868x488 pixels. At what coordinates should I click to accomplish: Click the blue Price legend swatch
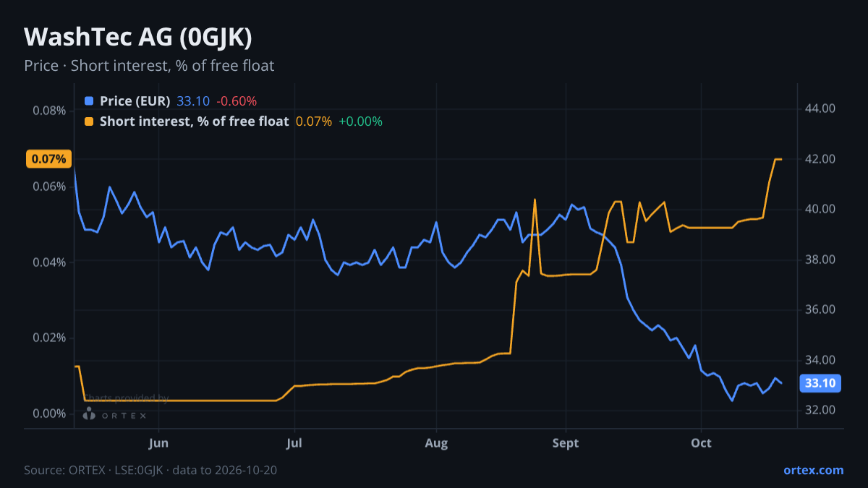point(89,101)
